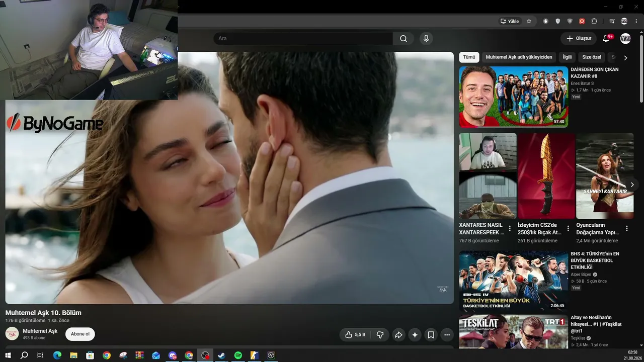The height and width of the screenshot is (362, 644).
Task: Open options for XANTARES short
Action: 510,228
